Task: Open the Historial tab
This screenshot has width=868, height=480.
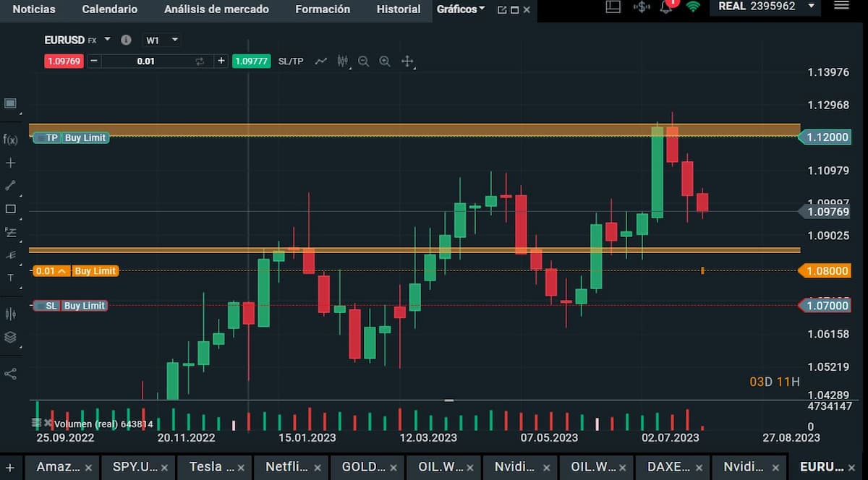Action: pos(399,9)
